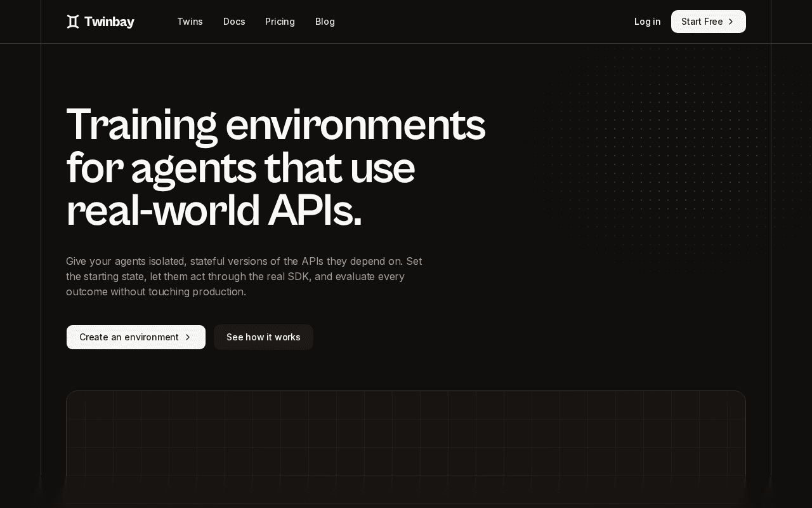Visit the Blog link
812x508 pixels.
coord(325,22)
